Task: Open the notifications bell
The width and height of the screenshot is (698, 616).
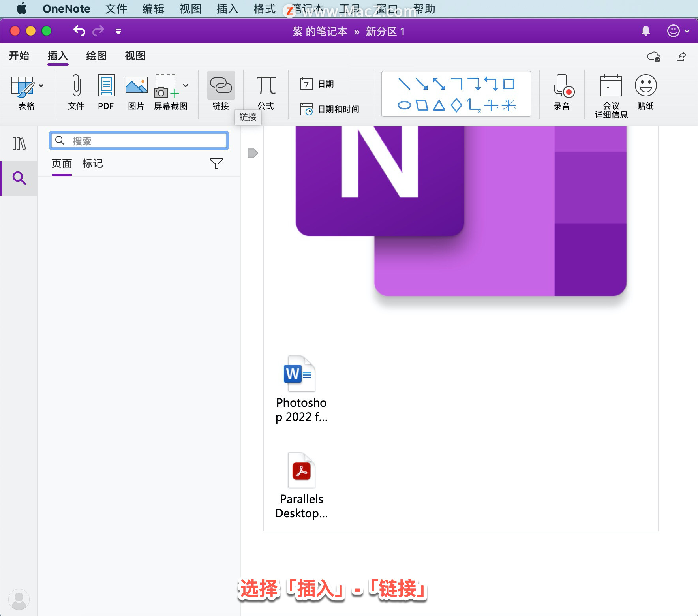Action: 646,31
